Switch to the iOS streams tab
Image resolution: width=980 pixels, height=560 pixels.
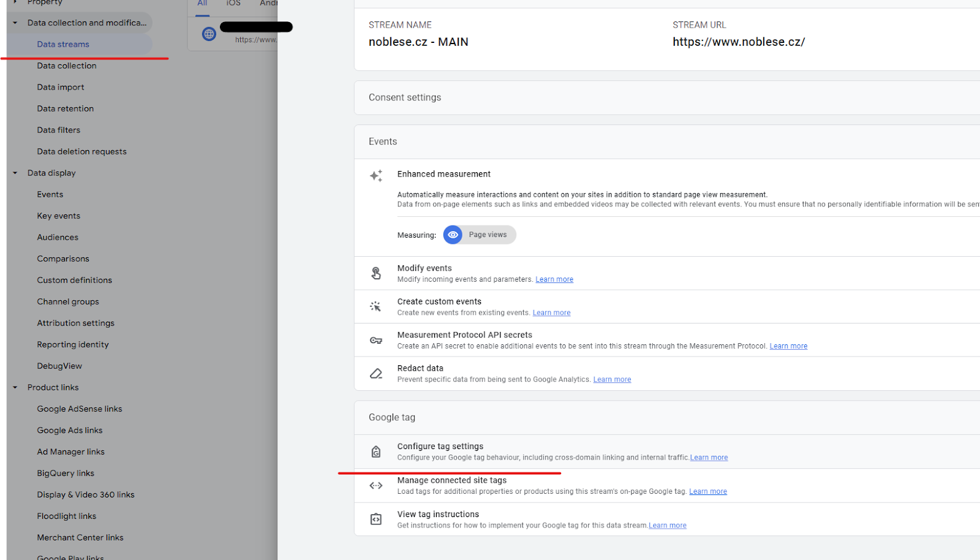(x=233, y=4)
